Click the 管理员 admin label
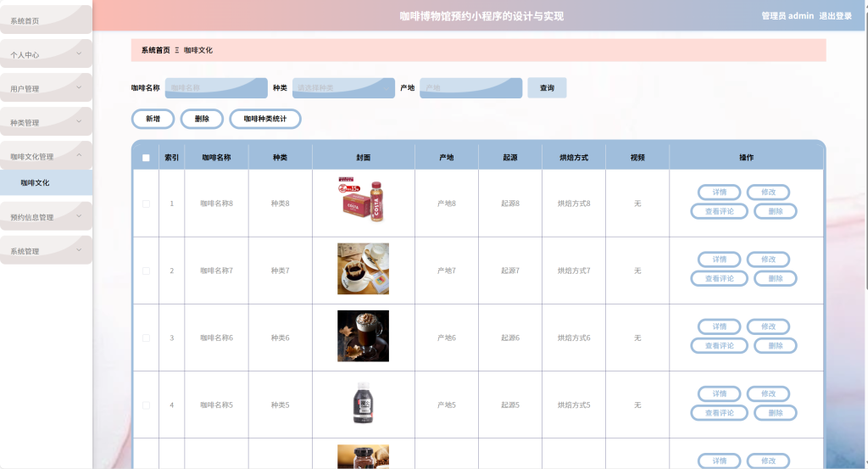This screenshot has width=868, height=469. click(787, 16)
